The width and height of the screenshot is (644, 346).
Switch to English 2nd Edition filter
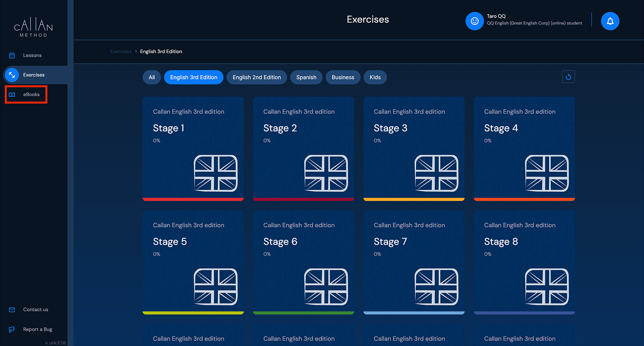(257, 77)
